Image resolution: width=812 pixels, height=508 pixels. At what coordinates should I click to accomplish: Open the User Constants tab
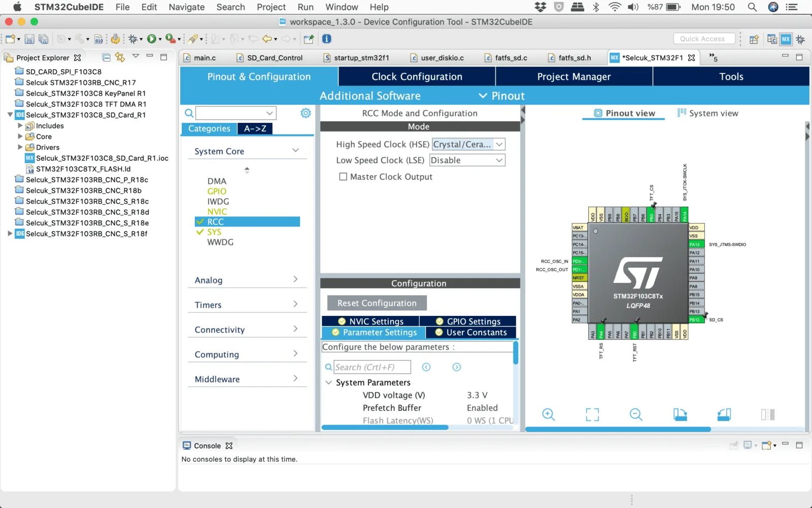tap(471, 332)
